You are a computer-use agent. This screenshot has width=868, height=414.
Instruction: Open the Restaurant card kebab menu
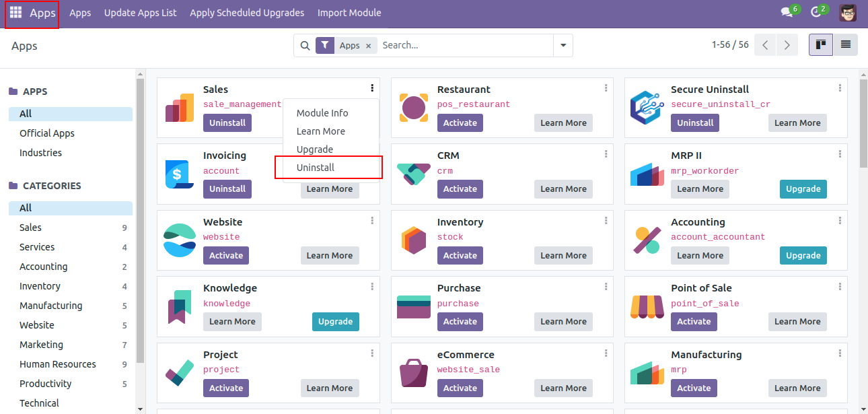(x=606, y=88)
